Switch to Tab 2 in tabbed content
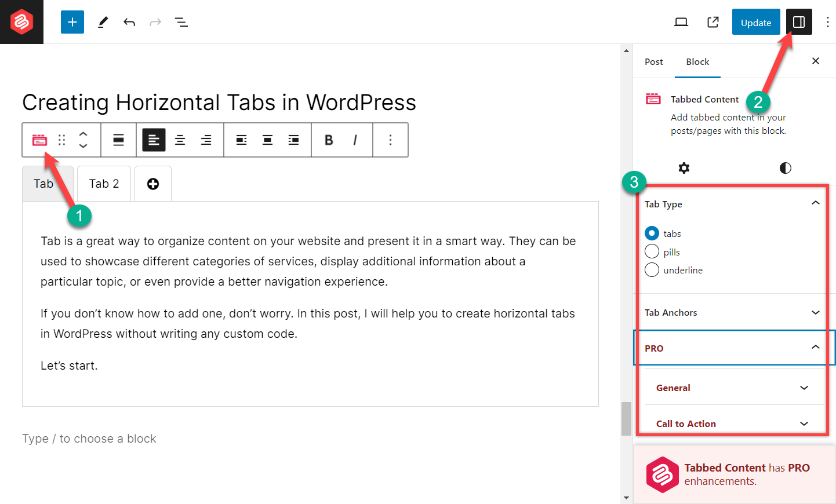 tap(104, 184)
